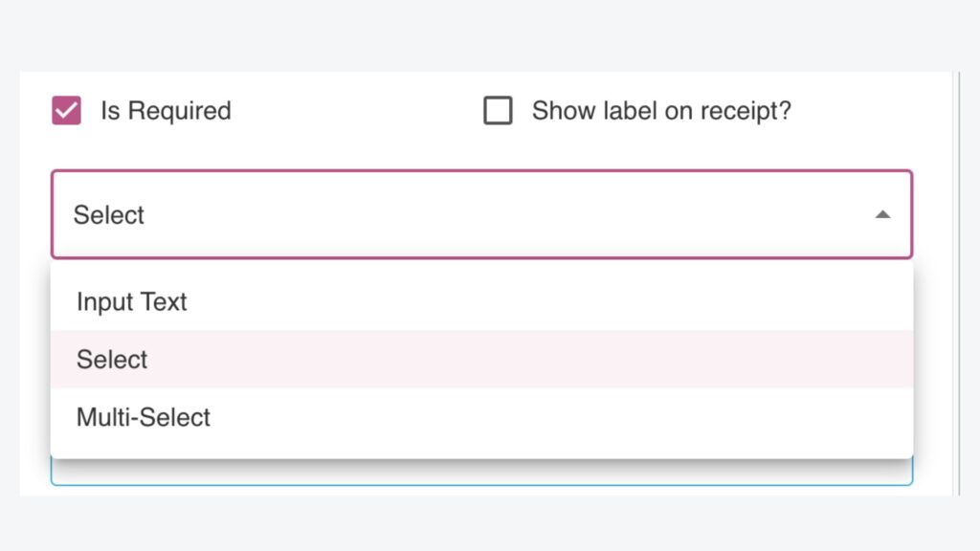Pick the highlighted Select option in list
Viewport: 980px width, 551px height.
[x=113, y=360]
